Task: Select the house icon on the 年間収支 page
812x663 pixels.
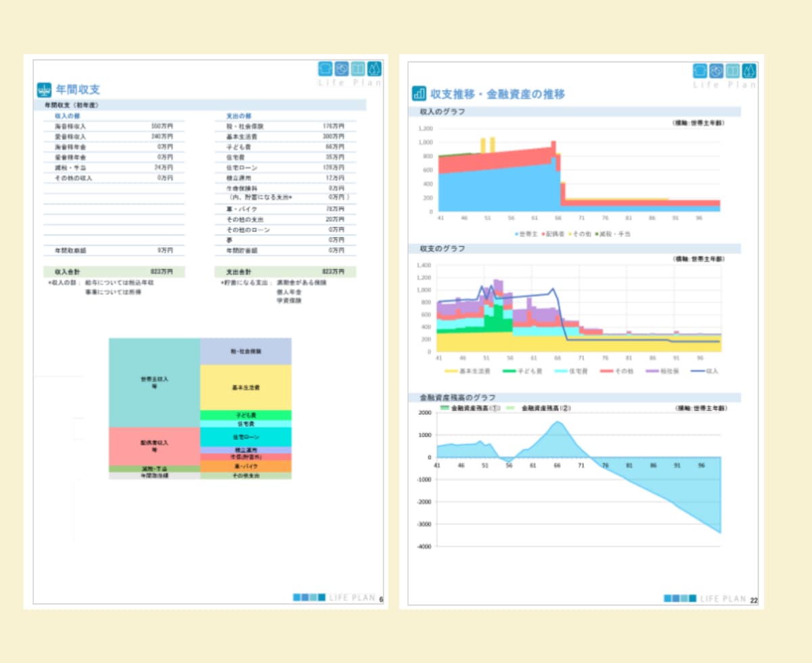Action: [x=326, y=69]
